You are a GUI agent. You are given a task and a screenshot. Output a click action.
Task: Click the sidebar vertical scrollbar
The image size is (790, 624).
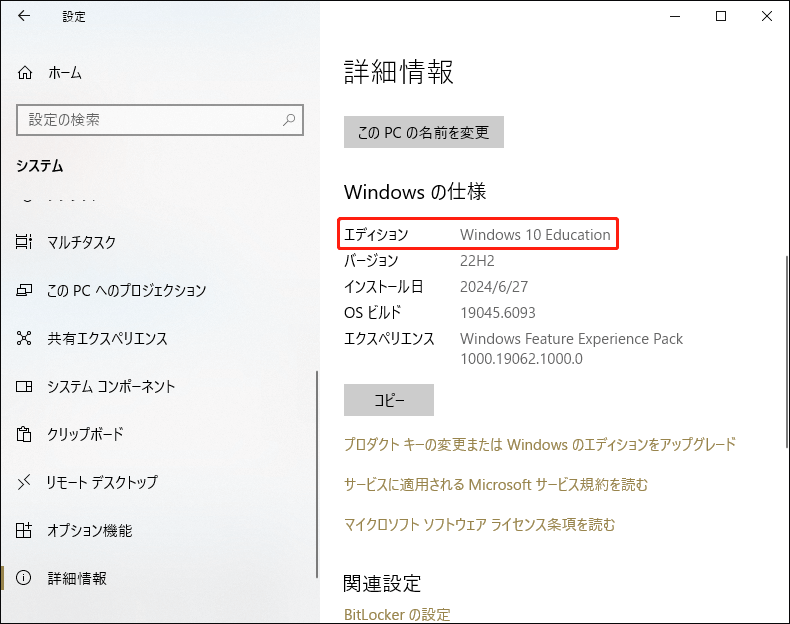point(317,474)
